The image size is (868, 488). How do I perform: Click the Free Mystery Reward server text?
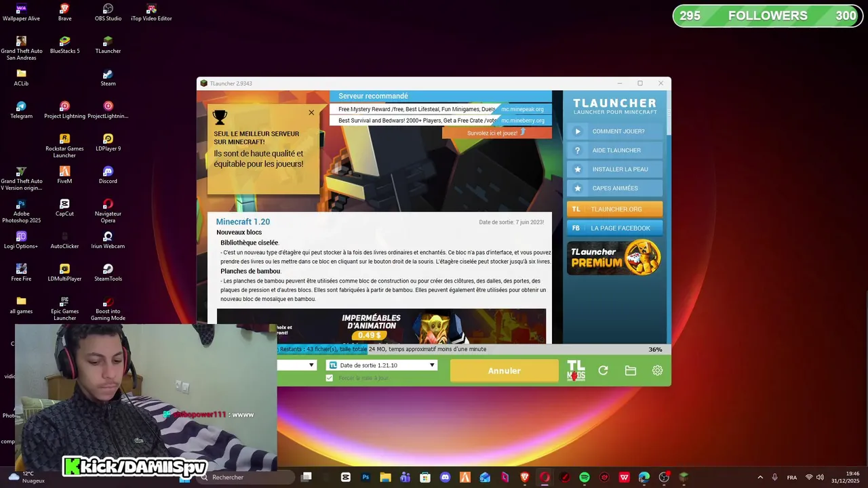[416, 109]
